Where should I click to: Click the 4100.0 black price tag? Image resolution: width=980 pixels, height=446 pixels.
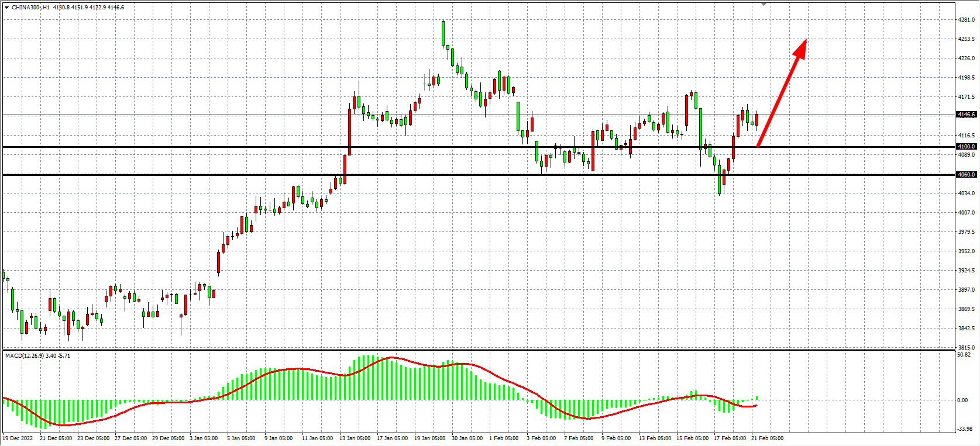click(966, 147)
